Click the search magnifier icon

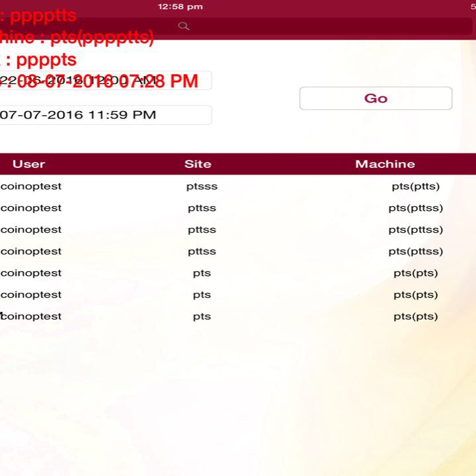pyautogui.click(x=184, y=26)
